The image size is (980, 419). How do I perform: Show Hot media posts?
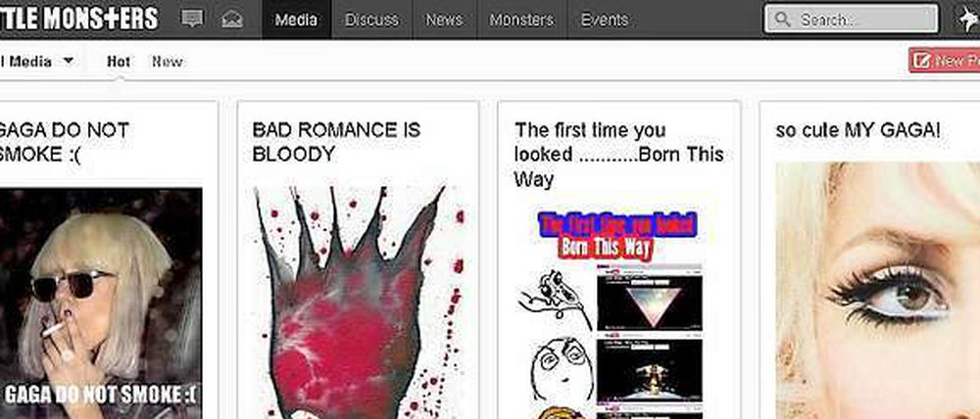coord(119,62)
